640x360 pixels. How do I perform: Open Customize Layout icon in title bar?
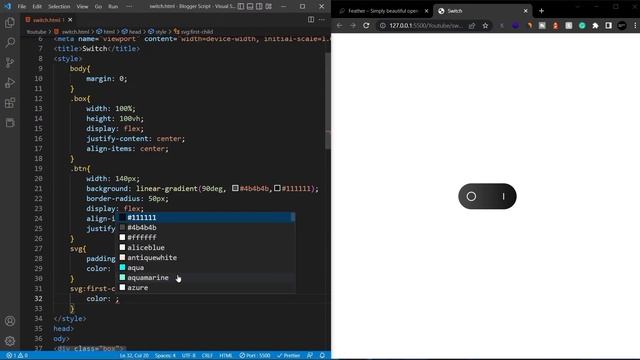[x=269, y=6]
